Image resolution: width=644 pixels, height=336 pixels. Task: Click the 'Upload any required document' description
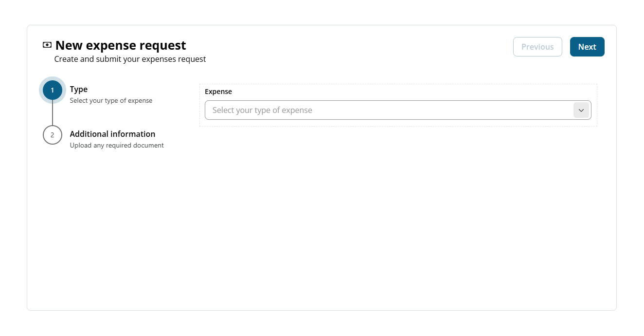coord(117,145)
